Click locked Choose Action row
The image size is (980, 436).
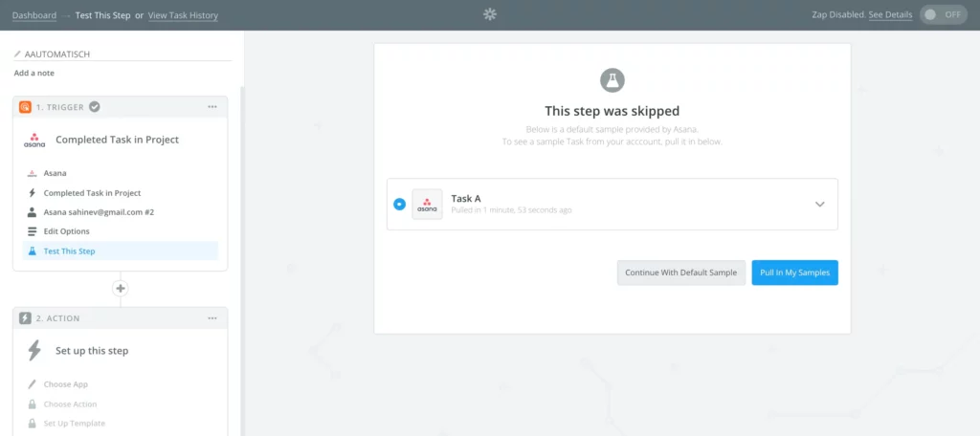coord(121,404)
